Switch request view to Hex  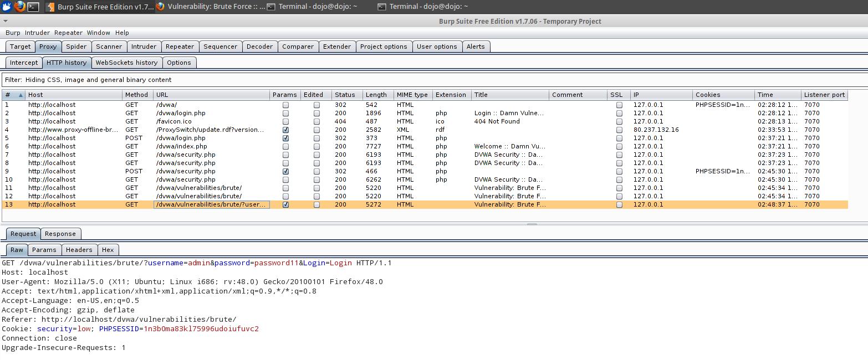click(108, 250)
